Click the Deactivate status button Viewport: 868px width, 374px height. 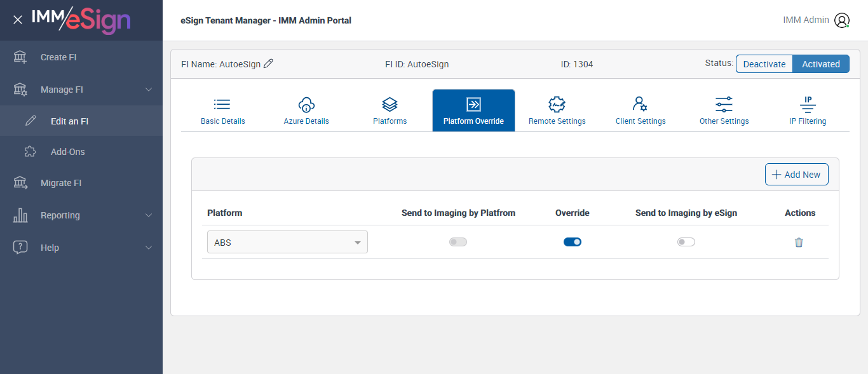[x=764, y=63]
